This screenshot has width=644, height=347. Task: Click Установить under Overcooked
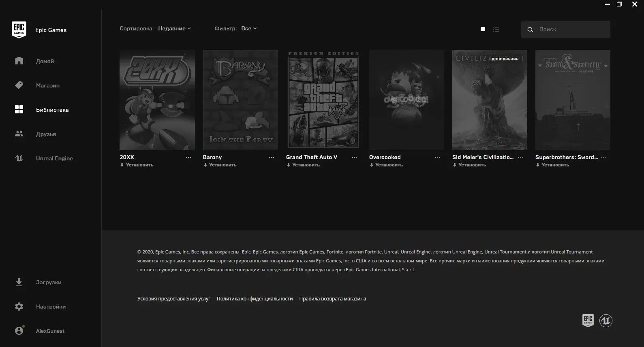point(386,165)
